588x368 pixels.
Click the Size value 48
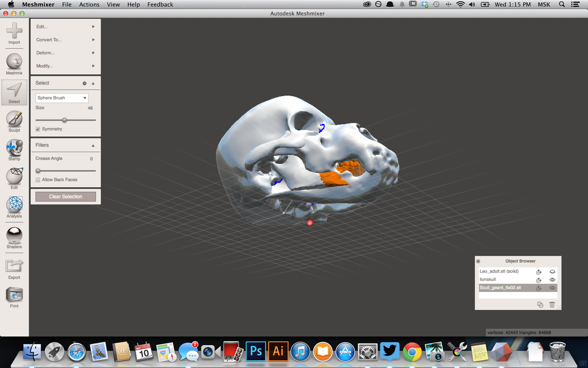pos(90,108)
